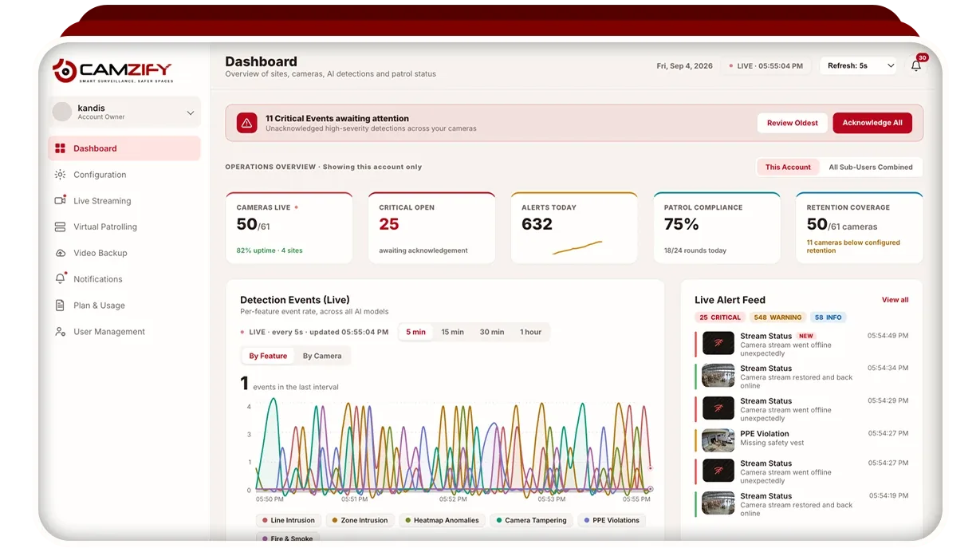
Task: Expand the kandis account owner chevron
Action: (190, 113)
